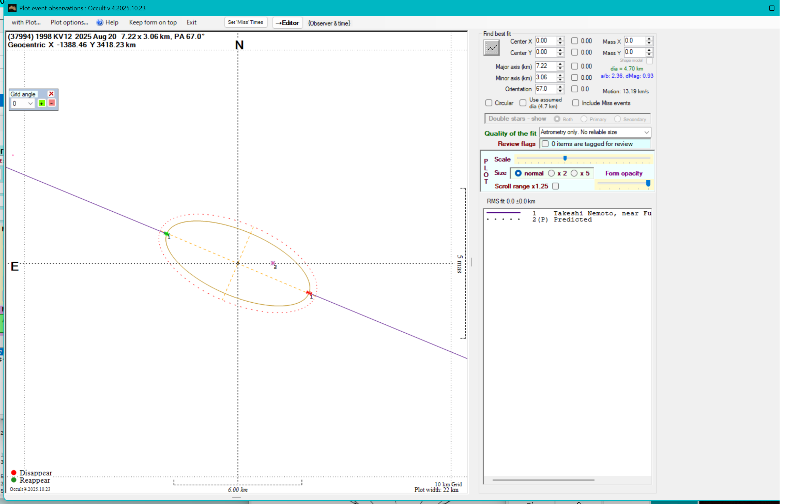Increase Center X with the spinner up arrow

[560, 39]
